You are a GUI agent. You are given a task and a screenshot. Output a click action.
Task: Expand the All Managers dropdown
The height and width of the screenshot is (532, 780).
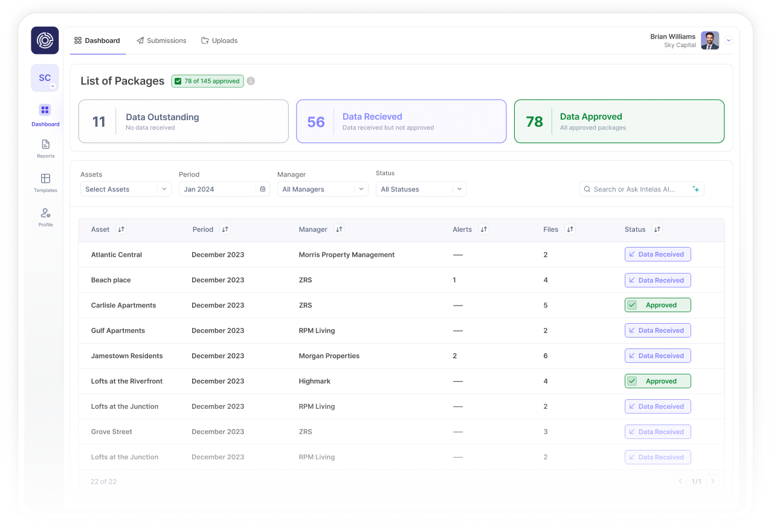coord(323,188)
